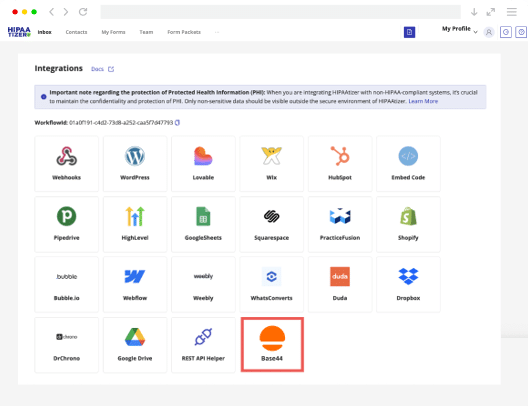This screenshot has width=528, height=406.
Task: Open the HubSpot integration
Action: 340,164
